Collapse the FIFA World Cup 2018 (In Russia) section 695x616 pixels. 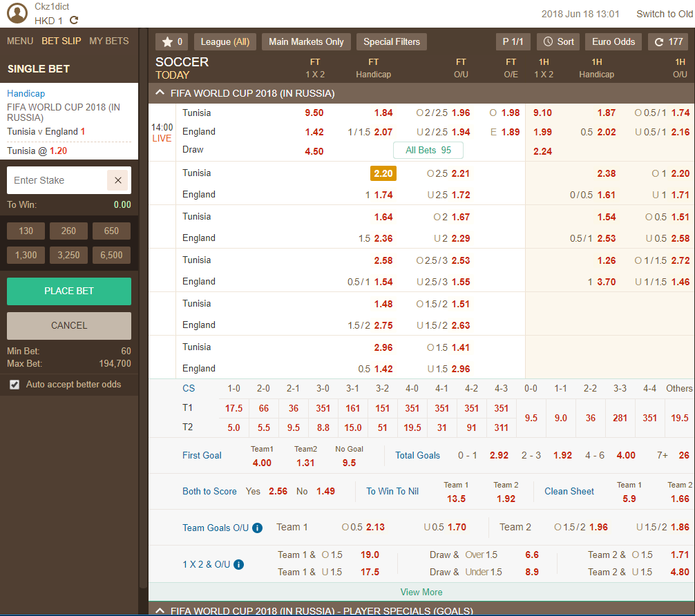coord(160,93)
